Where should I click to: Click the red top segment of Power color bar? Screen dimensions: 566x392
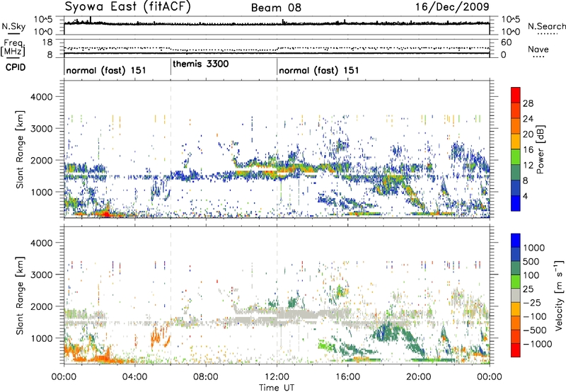(516, 96)
